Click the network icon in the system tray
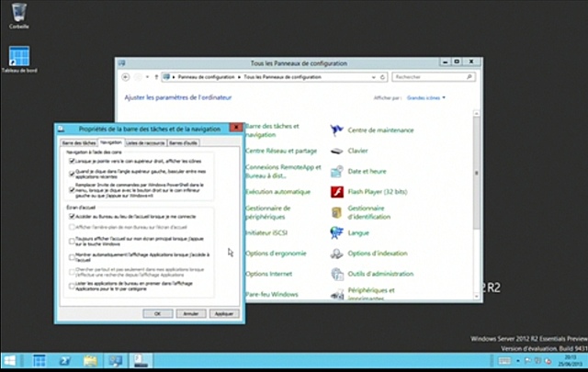 (537, 361)
